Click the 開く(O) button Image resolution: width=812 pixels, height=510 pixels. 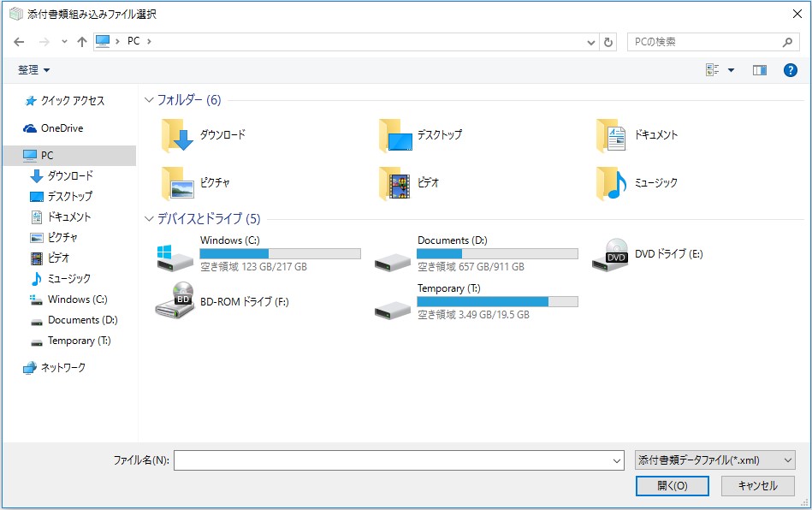(x=673, y=486)
